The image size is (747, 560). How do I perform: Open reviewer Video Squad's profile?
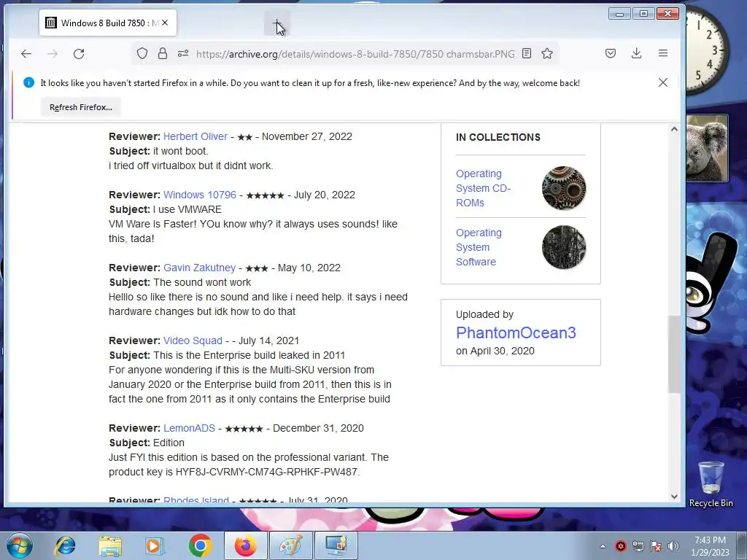pyautogui.click(x=193, y=341)
